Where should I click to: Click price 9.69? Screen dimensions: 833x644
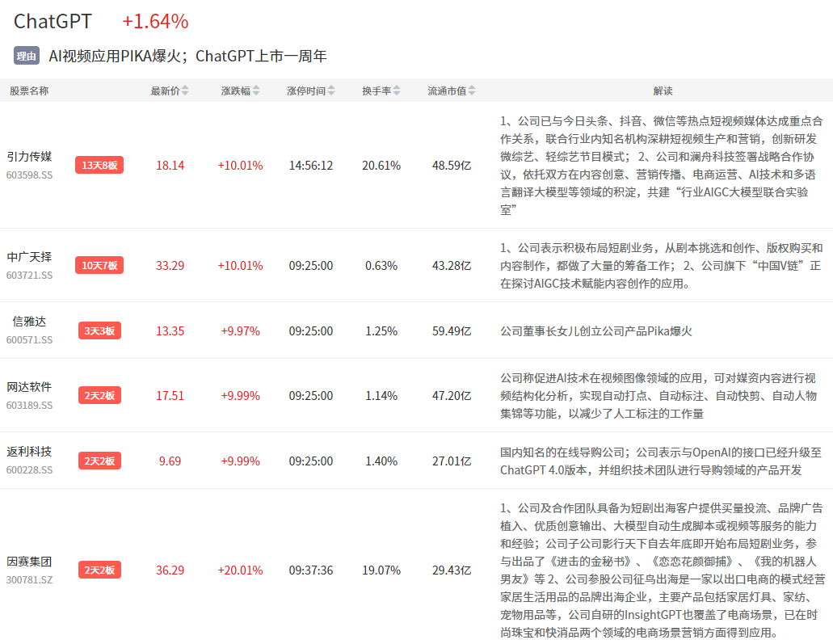point(170,461)
